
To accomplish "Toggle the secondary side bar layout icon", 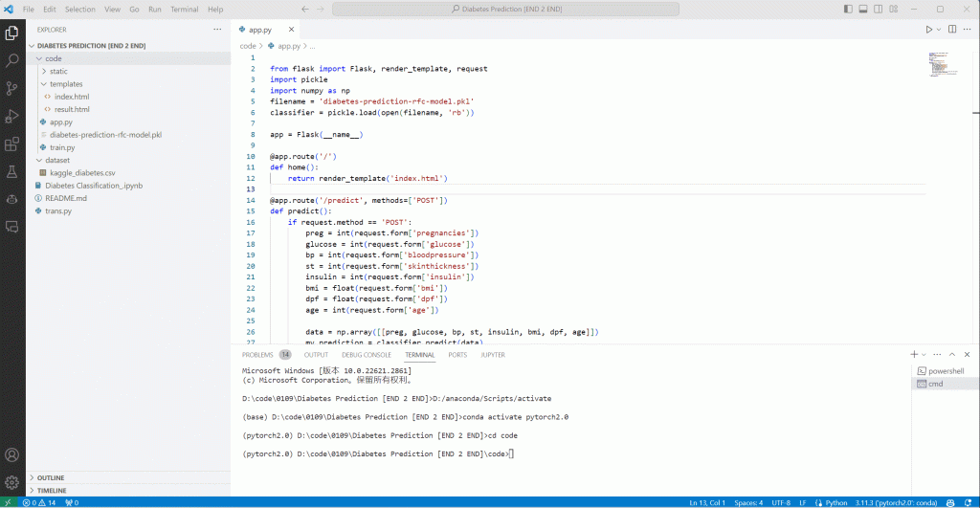I will pyautogui.click(x=879, y=9).
